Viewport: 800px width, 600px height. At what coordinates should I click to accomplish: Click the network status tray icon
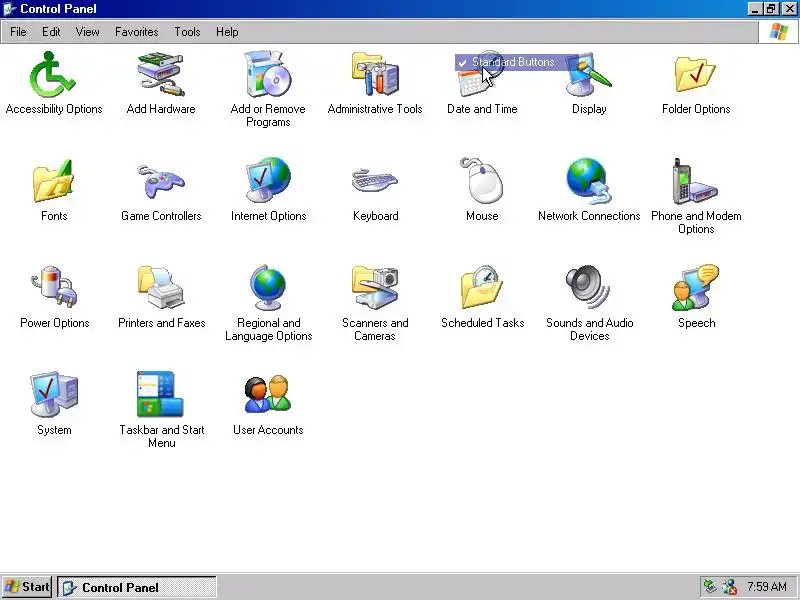coord(710,587)
